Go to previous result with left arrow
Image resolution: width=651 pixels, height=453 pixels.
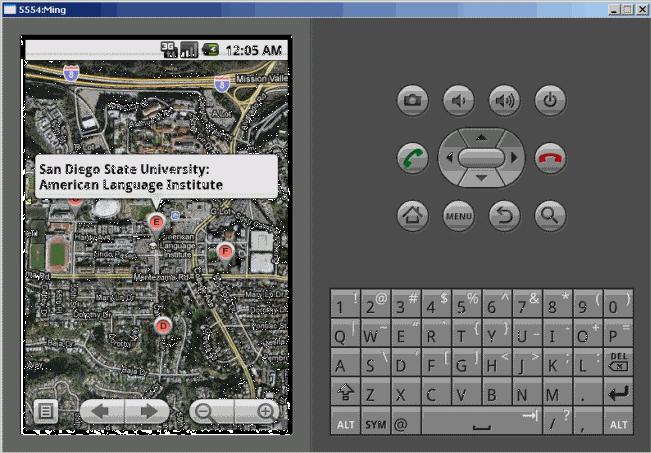pos(102,411)
